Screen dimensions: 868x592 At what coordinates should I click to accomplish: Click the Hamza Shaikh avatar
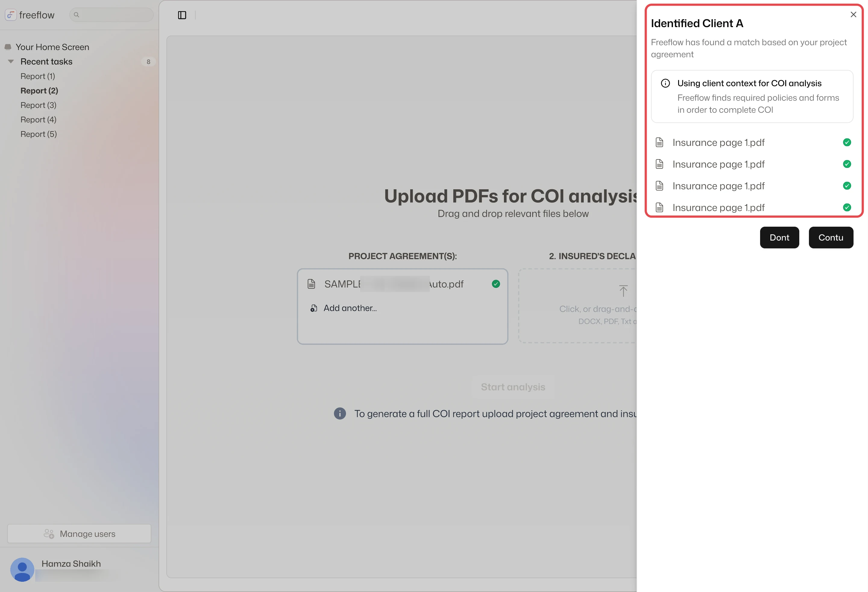[x=22, y=570]
